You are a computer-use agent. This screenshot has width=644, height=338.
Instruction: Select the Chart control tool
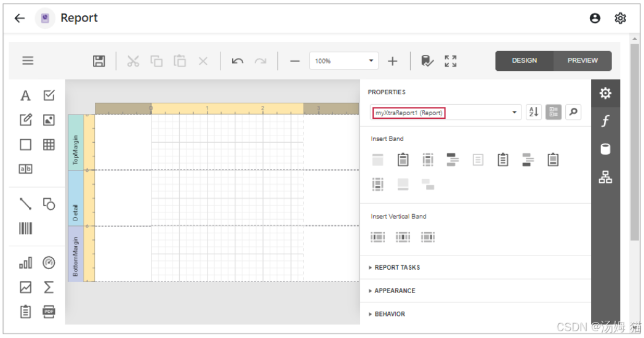click(25, 263)
